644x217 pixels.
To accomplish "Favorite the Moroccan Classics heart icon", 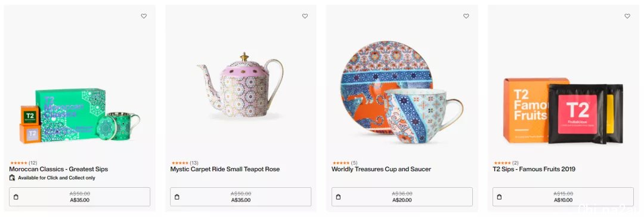I will coord(144,16).
